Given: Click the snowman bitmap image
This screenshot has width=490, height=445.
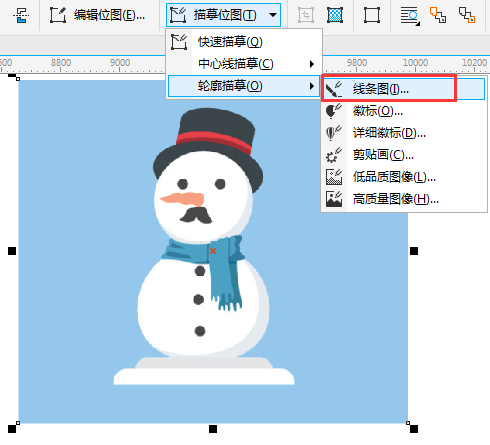Looking at the screenshot, I should (x=213, y=252).
